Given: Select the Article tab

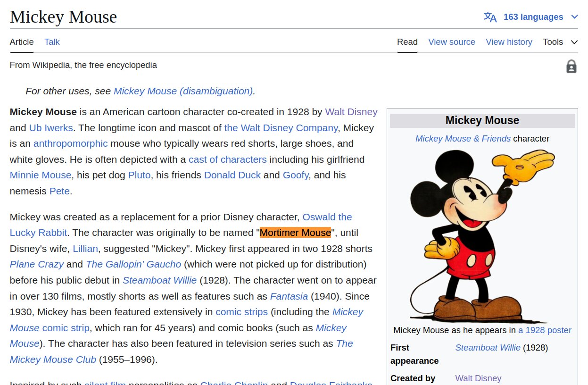Looking at the screenshot, I should tap(22, 42).
